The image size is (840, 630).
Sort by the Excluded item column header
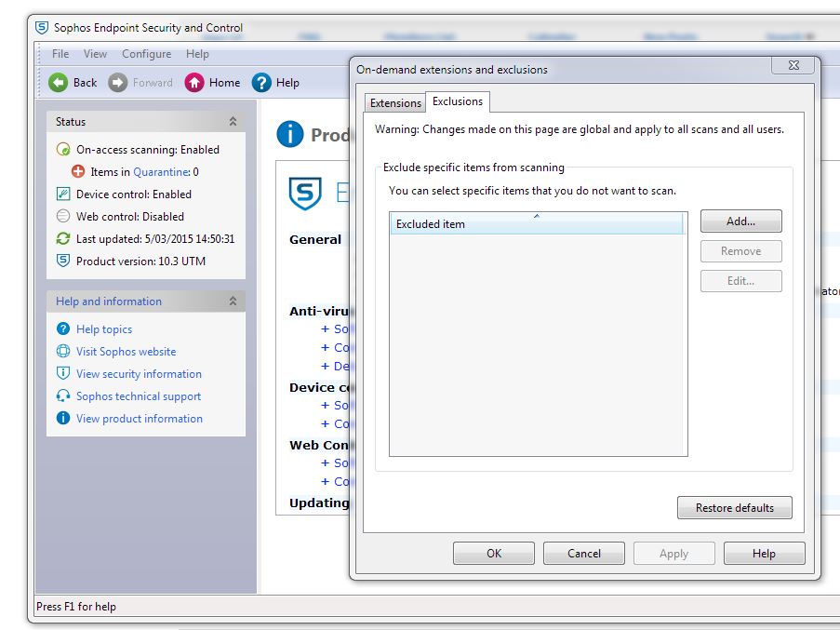pos(536,223)
